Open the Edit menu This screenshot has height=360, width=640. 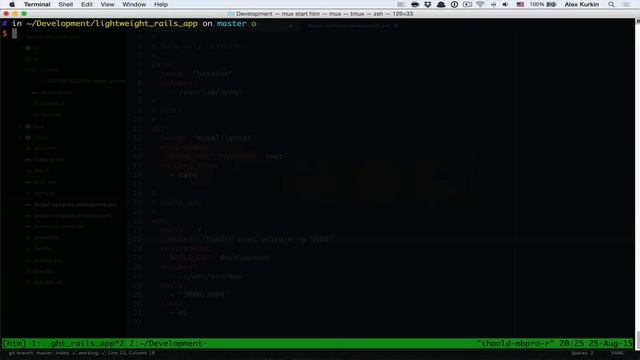click(x=87, y=4)
